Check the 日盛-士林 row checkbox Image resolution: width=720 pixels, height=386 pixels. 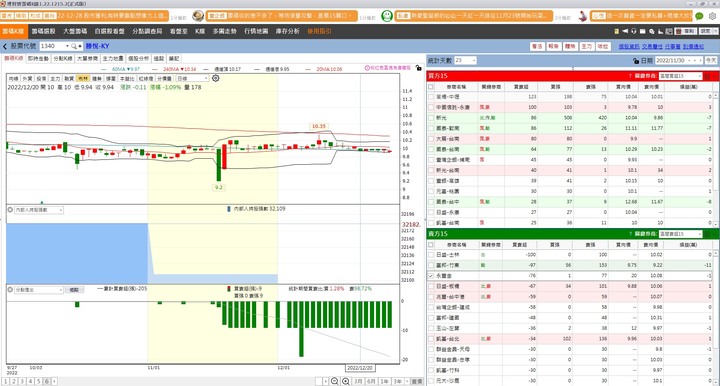point(431,255)
